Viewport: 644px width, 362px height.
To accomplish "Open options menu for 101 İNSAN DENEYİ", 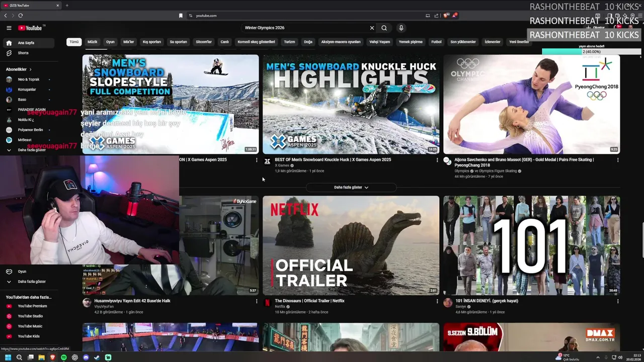I will tap(618, 301).
